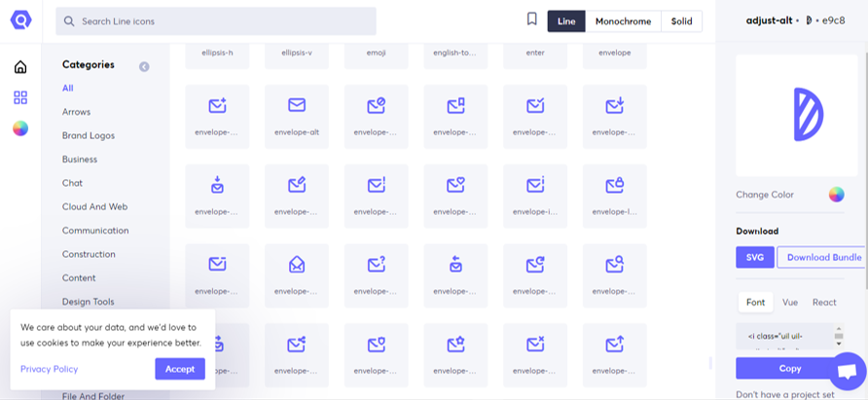Select the envelope with info letter icon

tap(535, 197)
